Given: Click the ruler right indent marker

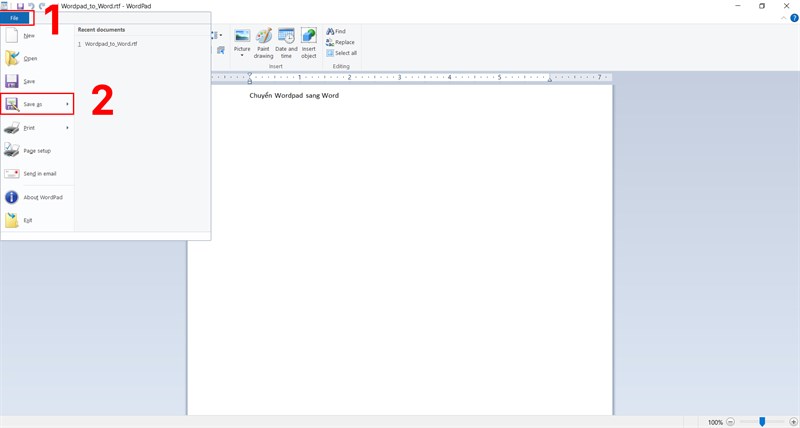Looking at the screenshot, I should [549, 79].
